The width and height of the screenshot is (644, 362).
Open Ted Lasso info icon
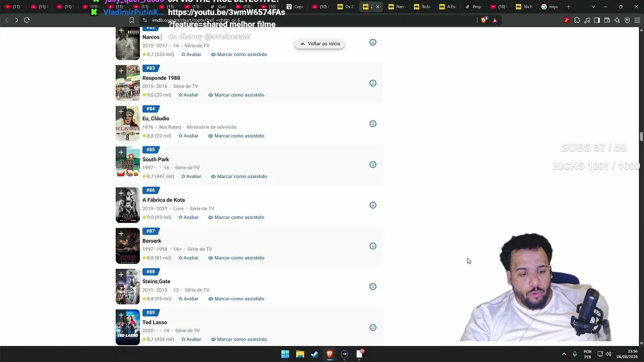[x=373, y=327]
